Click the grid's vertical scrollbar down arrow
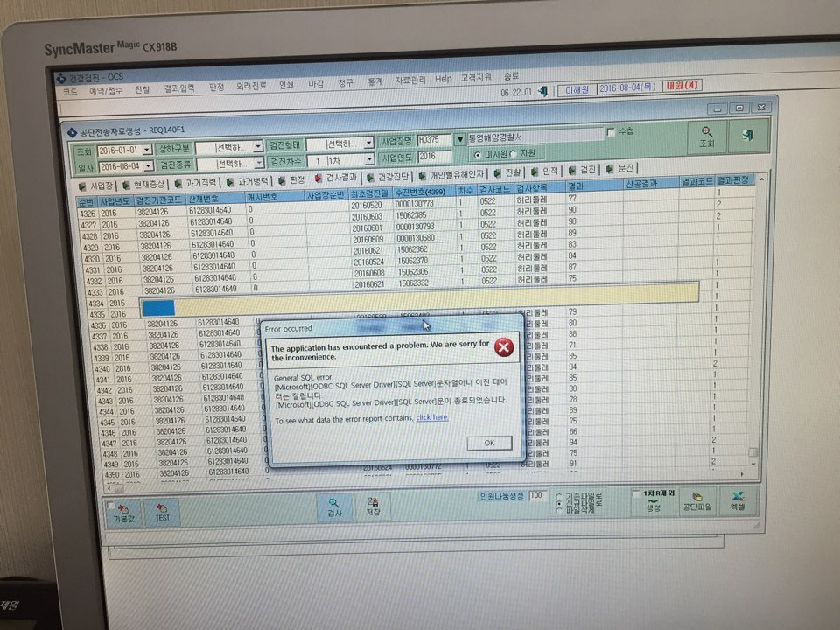Viewport: 840px width, 630px height. tap(753, 464)
